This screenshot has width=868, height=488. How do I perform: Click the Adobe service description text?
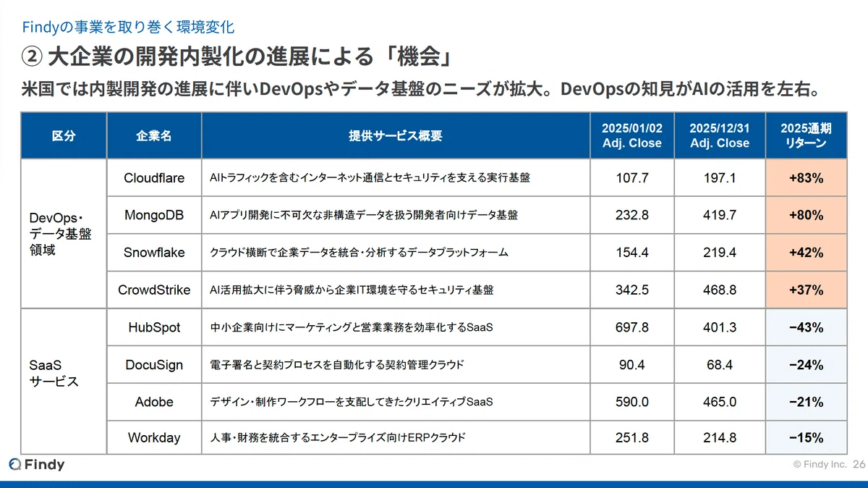351,402
